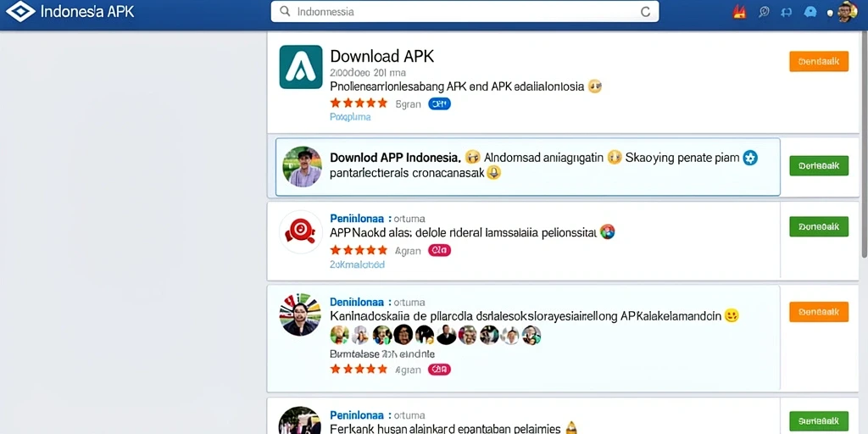Click crying emoji after Alndomsad anilagrigatin

click(615, 158)
